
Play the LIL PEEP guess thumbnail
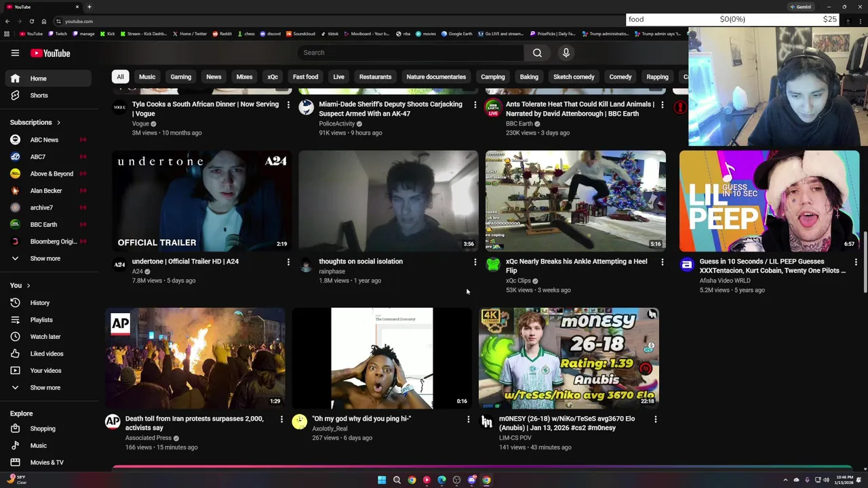[770, 201]
